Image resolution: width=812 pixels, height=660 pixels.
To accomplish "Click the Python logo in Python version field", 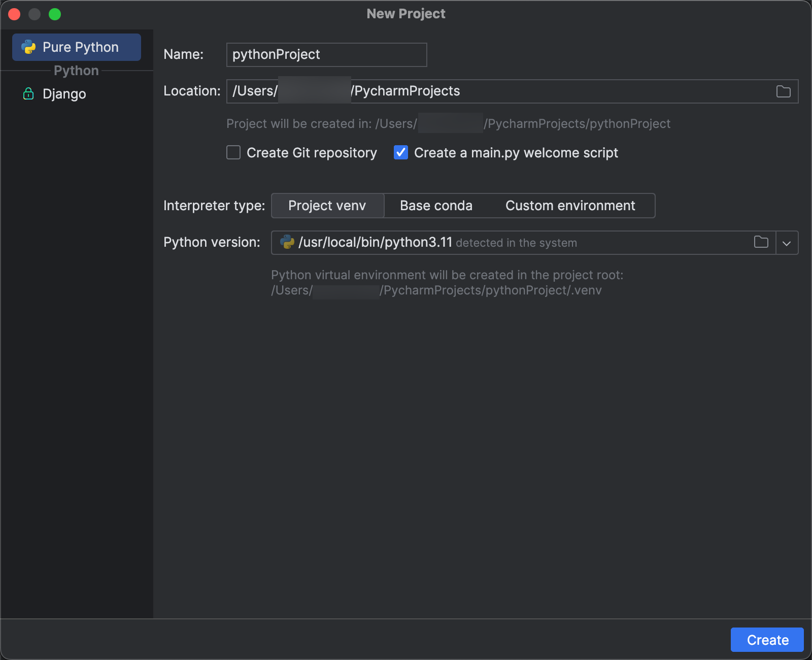I will click(287, 242).
